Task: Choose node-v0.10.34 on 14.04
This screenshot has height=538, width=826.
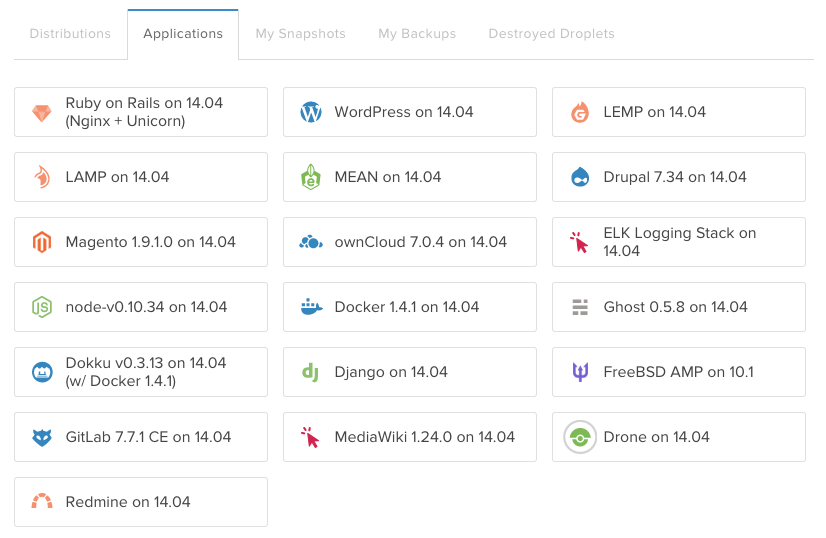Action: 141,307
